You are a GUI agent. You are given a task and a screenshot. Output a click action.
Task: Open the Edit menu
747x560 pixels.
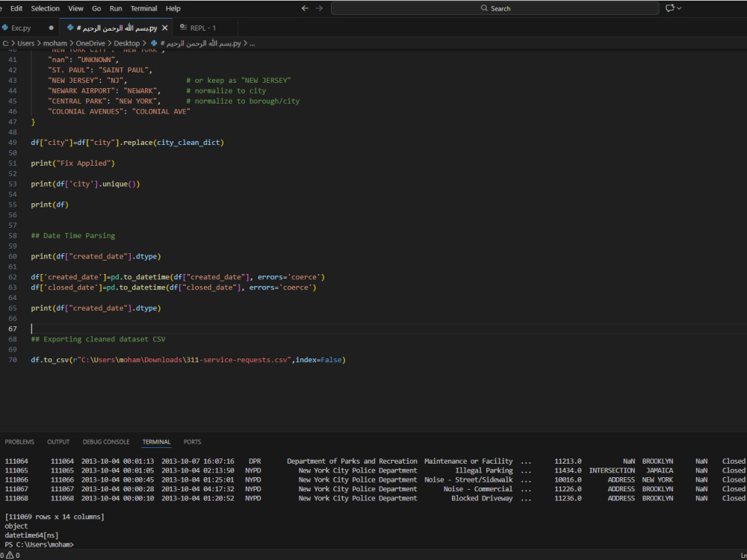pos(16,8)
